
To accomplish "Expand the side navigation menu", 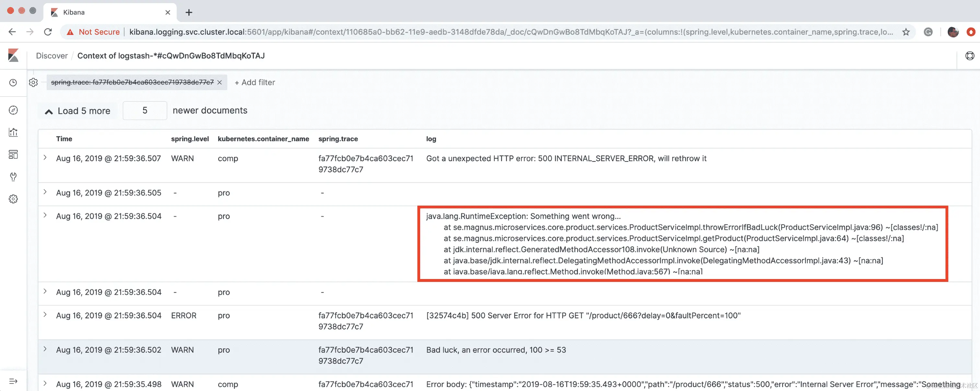I will click(13, 381).
